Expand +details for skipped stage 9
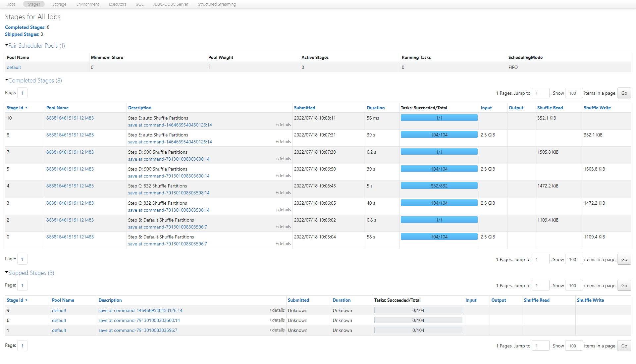The image size is (636, 364). 277,310
